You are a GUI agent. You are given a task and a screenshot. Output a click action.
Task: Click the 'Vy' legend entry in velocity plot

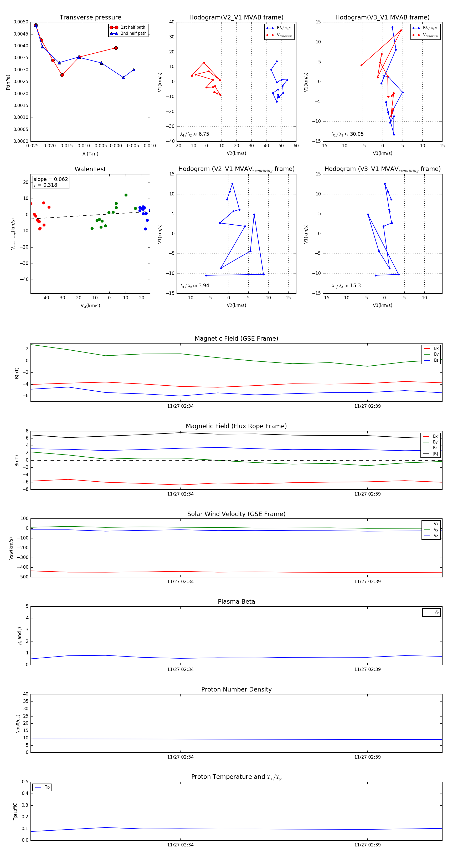431,530
